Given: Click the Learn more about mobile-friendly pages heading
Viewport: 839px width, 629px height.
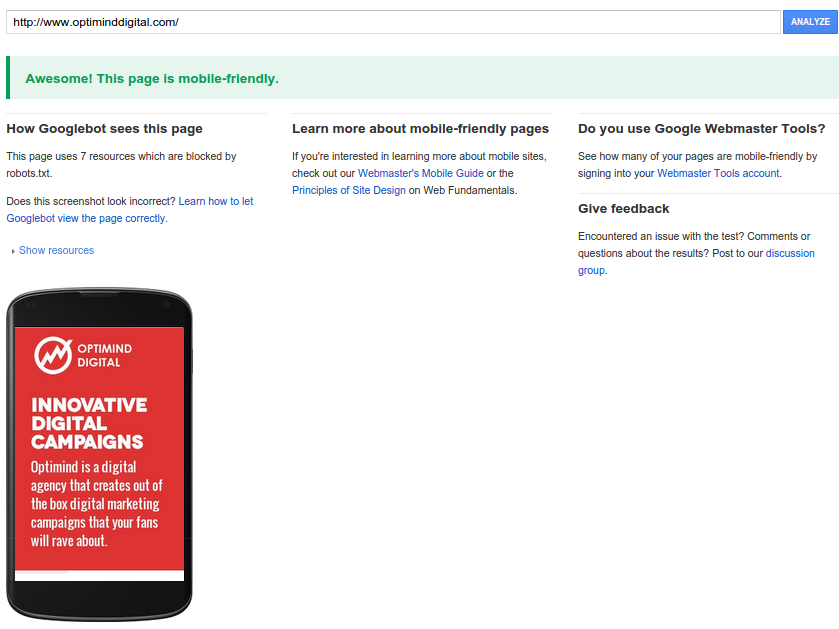Looking at the screenshot, I should [x=421, y=129].
